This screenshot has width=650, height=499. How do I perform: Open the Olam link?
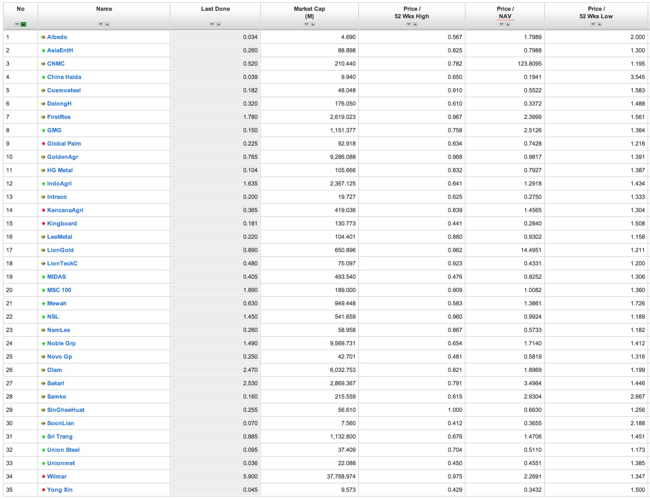[x=54, y=370]
